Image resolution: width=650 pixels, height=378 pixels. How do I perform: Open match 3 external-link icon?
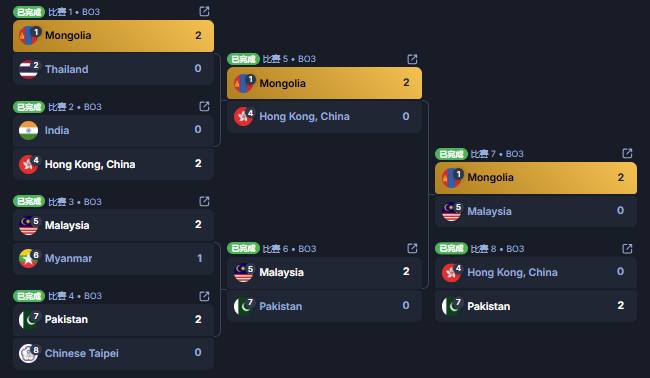(x=204, y=201)
